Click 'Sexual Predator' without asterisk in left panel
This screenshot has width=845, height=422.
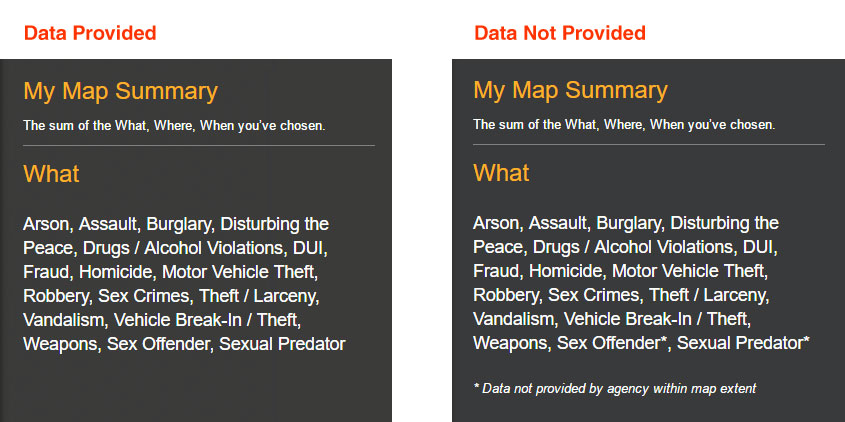tap(282, 344)
